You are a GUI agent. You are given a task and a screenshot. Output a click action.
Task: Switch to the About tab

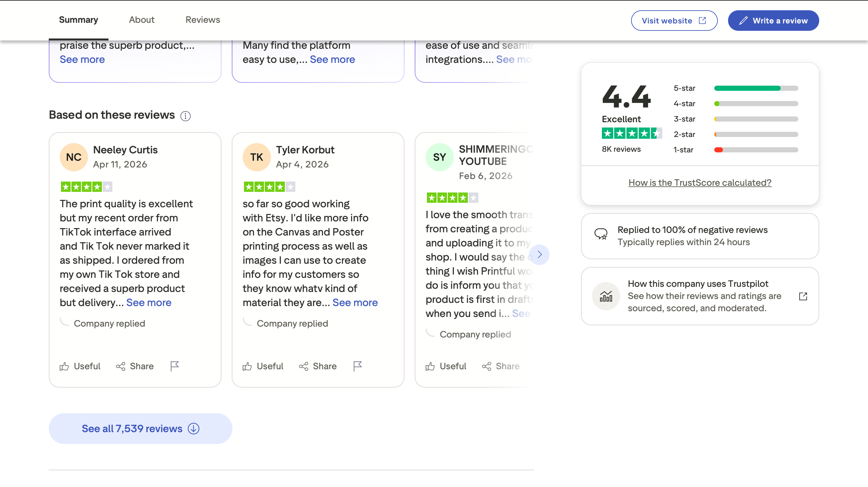click(x=142, y=20)
